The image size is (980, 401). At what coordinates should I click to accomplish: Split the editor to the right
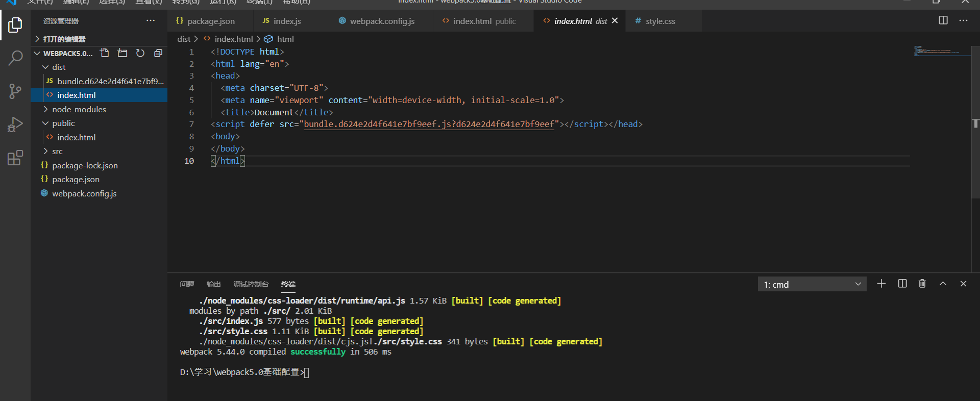[x=943, y=20]
